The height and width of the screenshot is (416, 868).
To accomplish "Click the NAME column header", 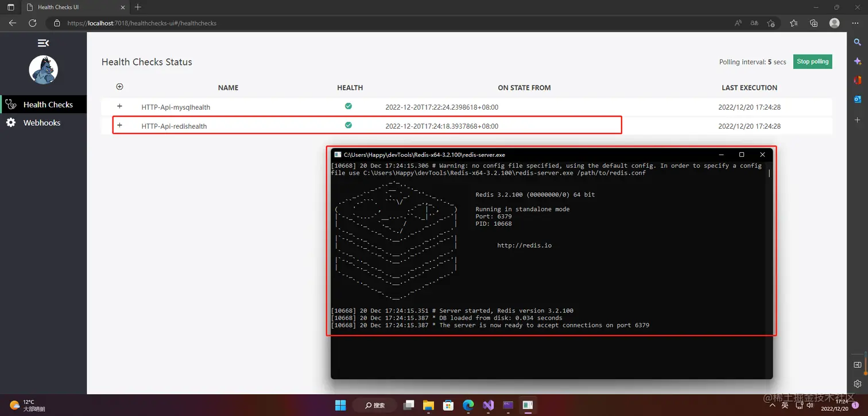I will [x=228, y=88].
